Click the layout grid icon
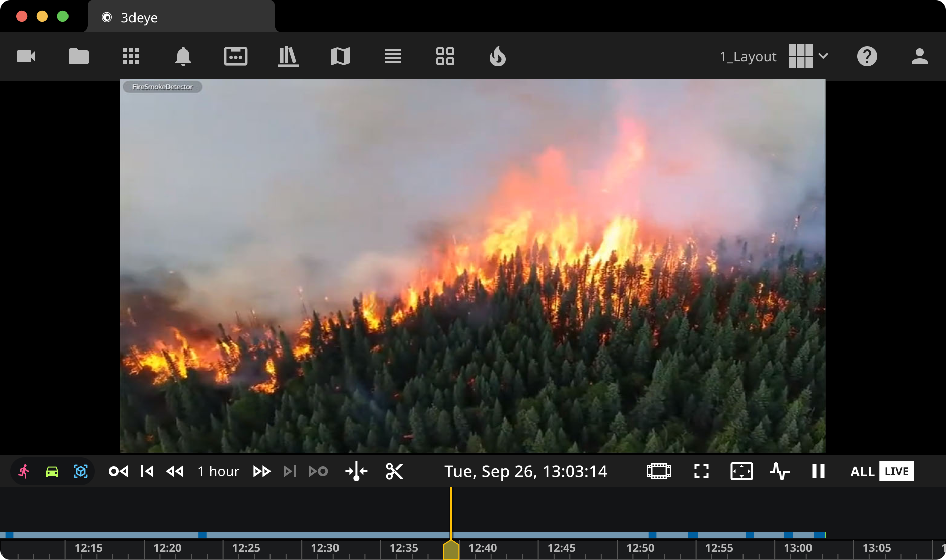The image size is (946, 560). coord(801,56)
